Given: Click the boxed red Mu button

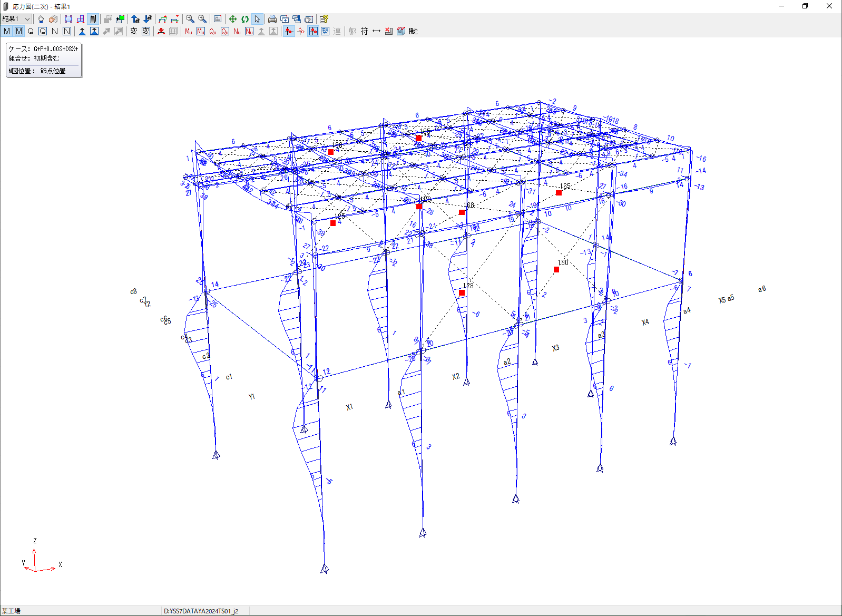Looking at the screenshot, I should tap(201, 31).
